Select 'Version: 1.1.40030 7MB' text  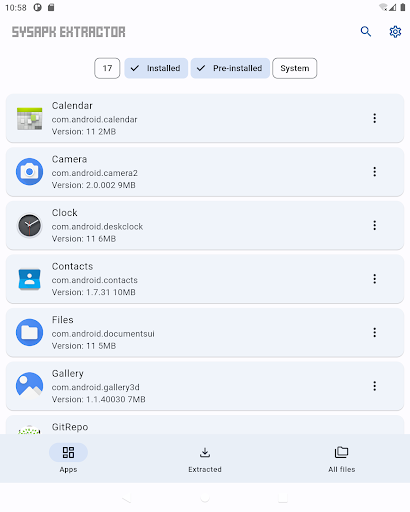click(x=99, y=399)
